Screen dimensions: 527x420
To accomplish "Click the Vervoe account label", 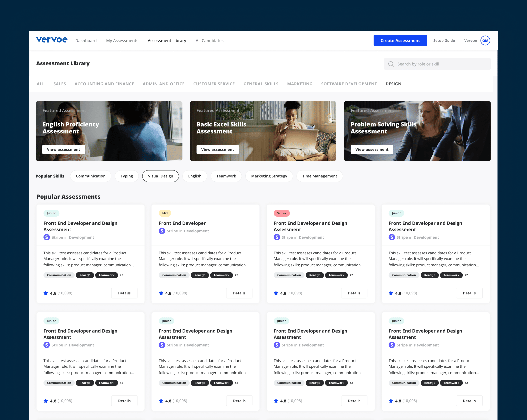I will click(470, 41).
